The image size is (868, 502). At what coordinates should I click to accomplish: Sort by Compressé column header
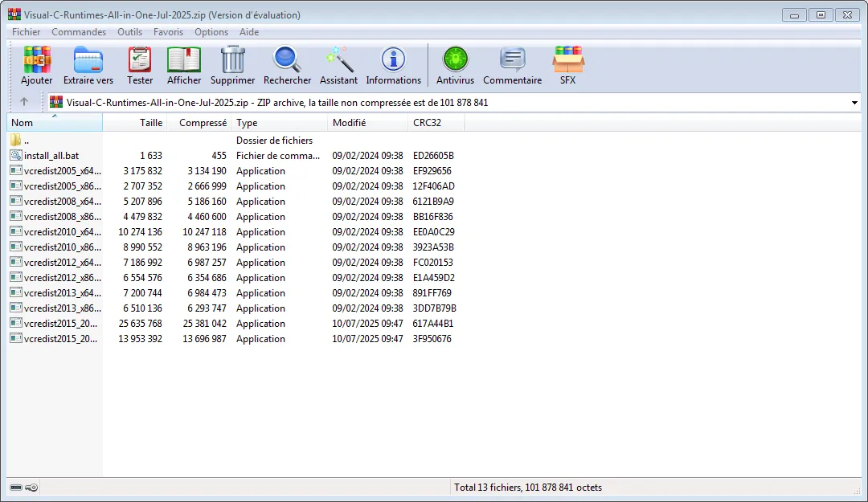[199, 122]
